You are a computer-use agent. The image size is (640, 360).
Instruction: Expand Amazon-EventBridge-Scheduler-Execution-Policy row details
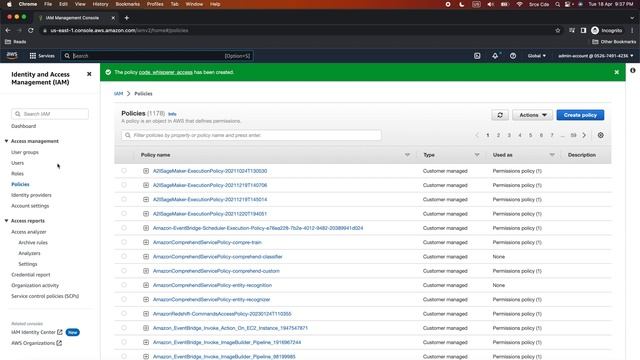pos(146,228)
